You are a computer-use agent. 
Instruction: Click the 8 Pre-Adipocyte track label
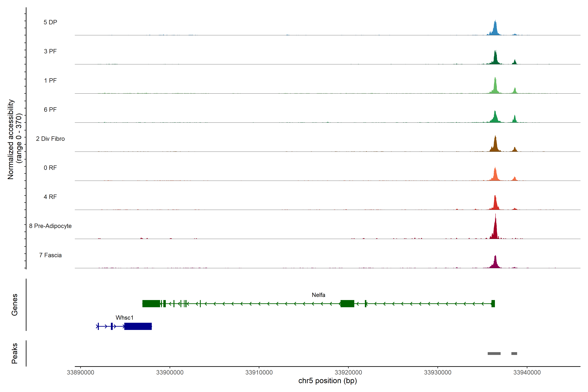50,226
